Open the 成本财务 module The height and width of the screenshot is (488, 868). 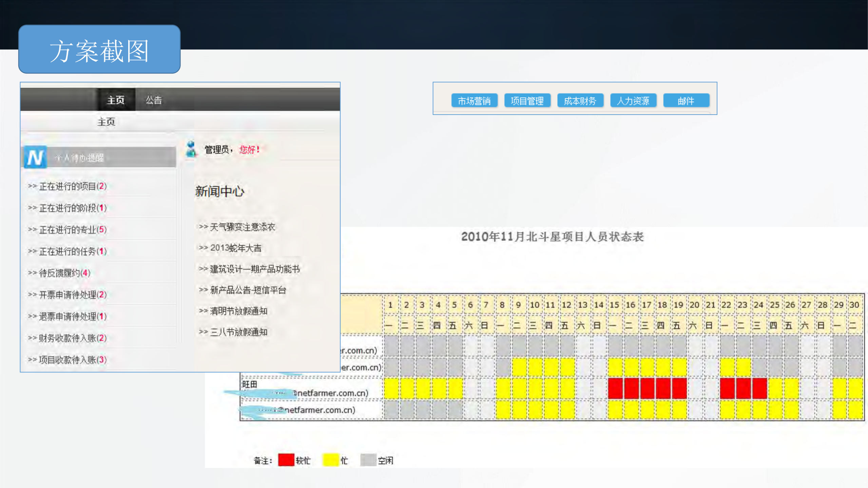coord(580,100)
